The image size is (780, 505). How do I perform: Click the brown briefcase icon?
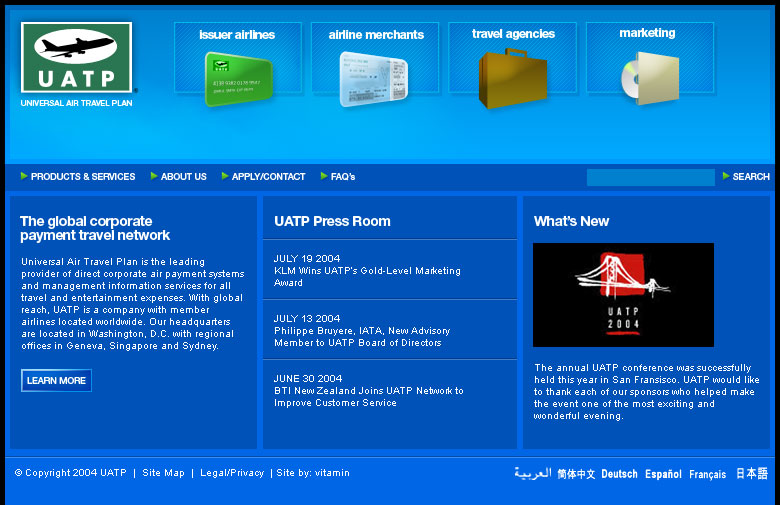511,79
